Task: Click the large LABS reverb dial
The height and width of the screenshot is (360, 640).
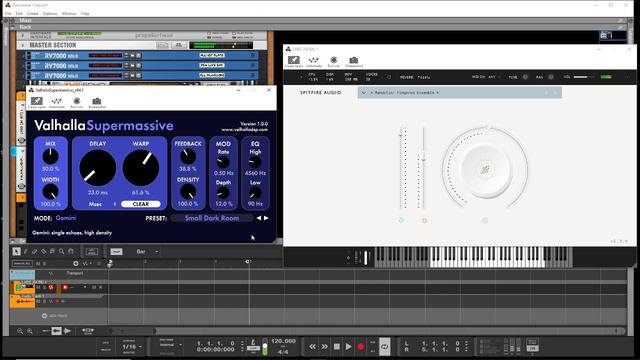Action: [x=485, y=168]
